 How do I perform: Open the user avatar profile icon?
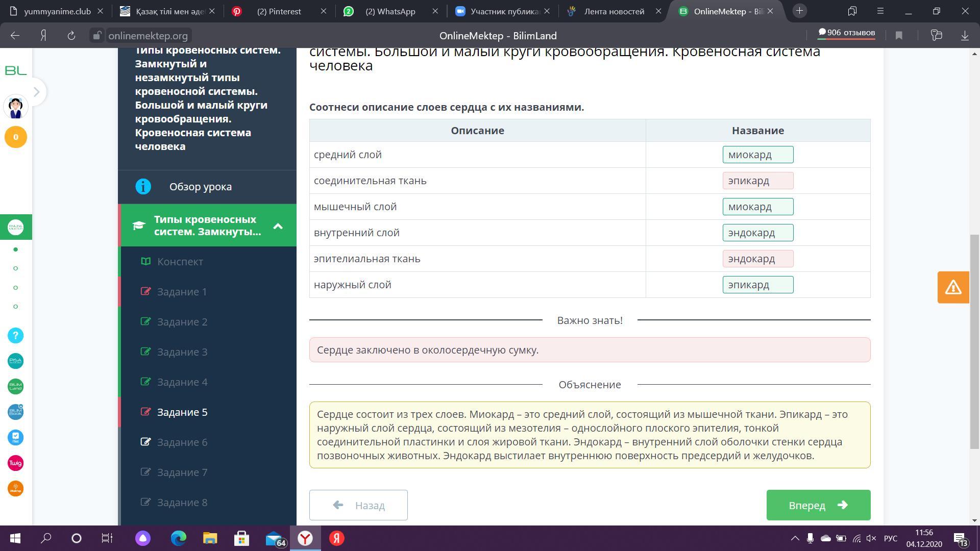tap(15, 107)
